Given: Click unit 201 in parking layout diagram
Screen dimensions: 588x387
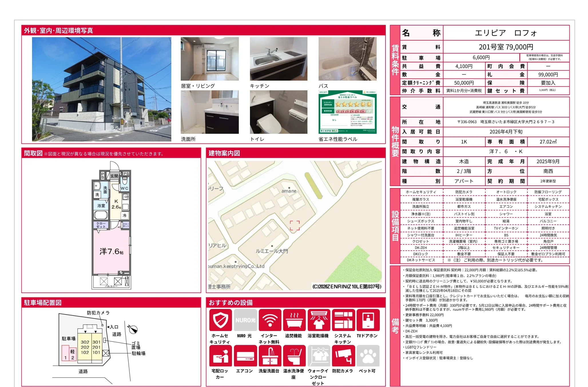Looking at the screenshot, I should [x=96, y=347].
